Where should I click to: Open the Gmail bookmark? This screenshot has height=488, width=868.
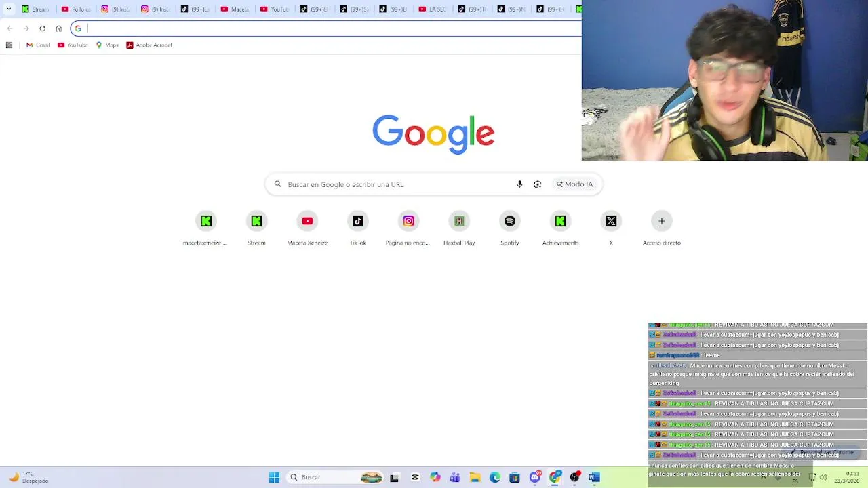[38, 45]
